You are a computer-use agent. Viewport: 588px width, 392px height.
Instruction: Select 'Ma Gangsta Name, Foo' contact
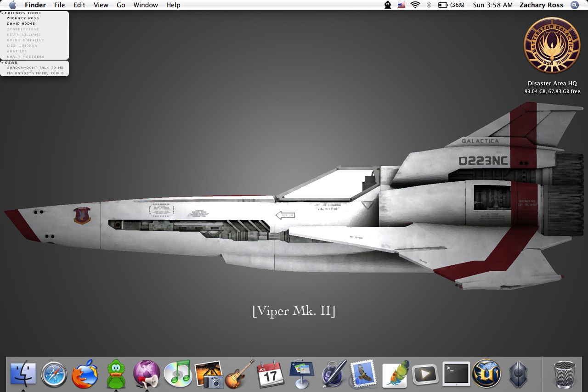[x=34, y=73]
